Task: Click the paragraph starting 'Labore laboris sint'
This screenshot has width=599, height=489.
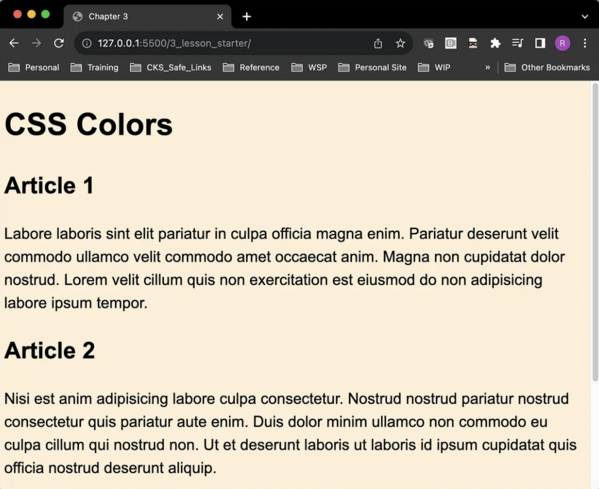Action: [x=284, y=268]
